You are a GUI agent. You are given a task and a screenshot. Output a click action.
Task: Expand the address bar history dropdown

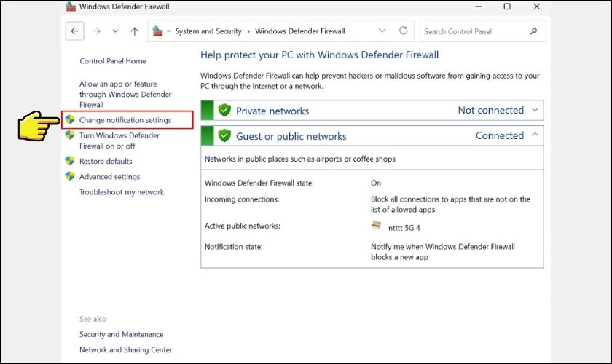coord(382,31)
